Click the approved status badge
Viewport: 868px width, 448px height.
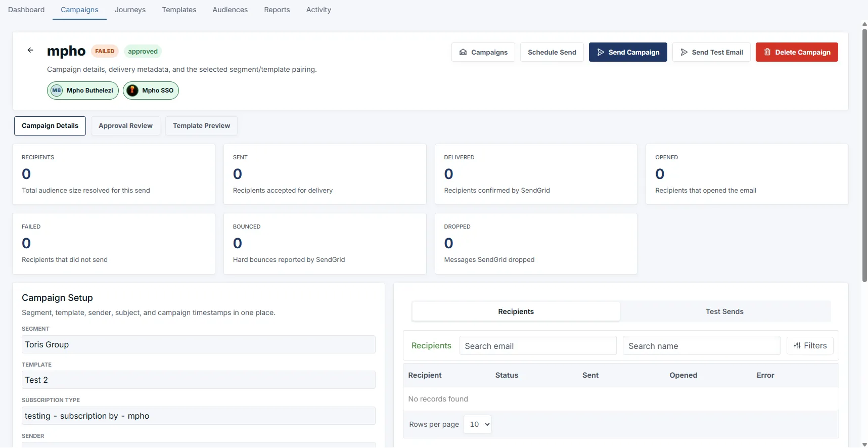[x=143, y=51]
